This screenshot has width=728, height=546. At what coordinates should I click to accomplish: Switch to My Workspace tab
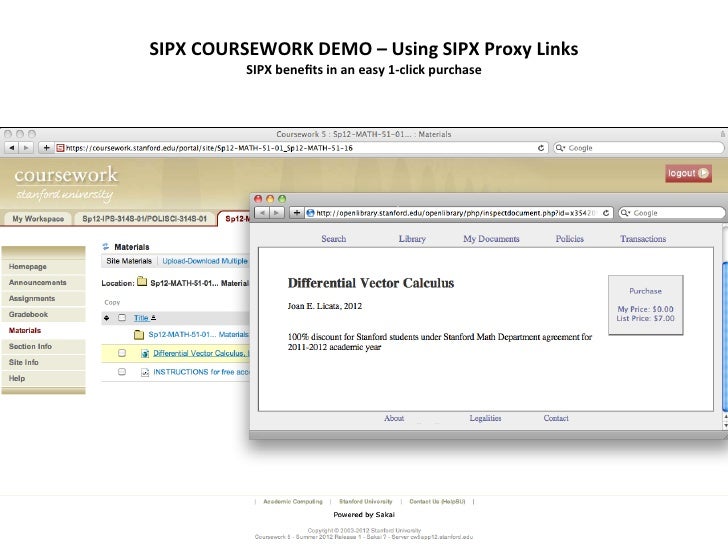tap(38, 219)
